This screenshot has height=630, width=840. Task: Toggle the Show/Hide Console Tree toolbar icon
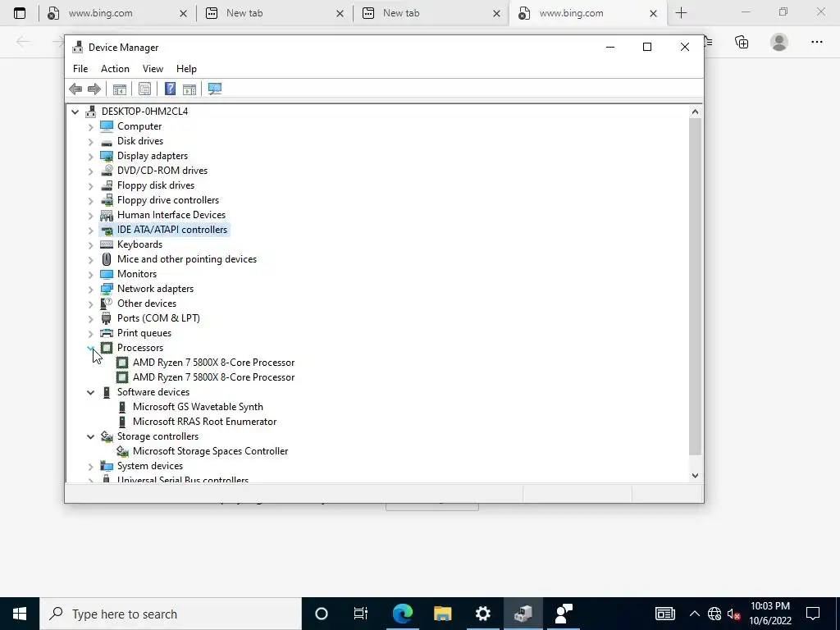120,89
